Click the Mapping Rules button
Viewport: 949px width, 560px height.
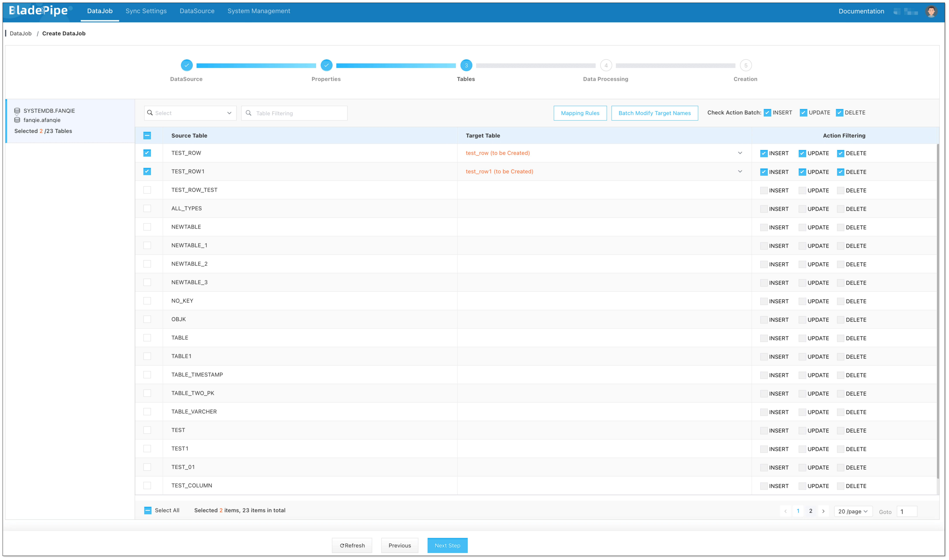coord(580,113)
